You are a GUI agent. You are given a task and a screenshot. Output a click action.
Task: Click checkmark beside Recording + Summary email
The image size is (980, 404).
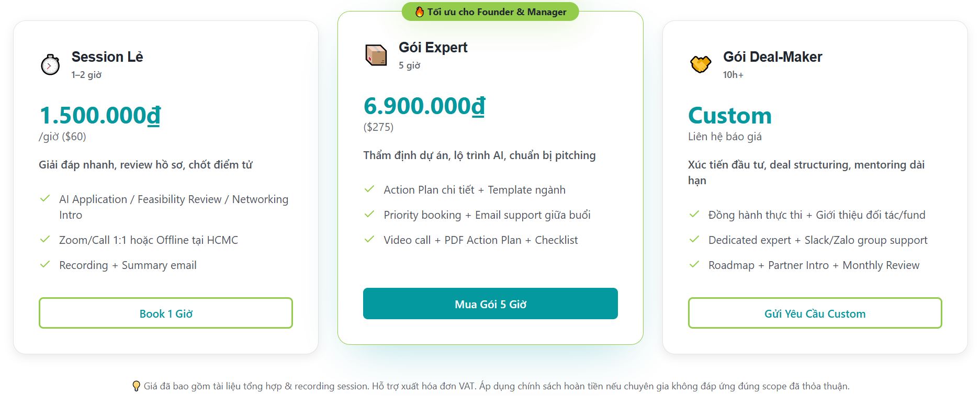(x=46, y=265)
